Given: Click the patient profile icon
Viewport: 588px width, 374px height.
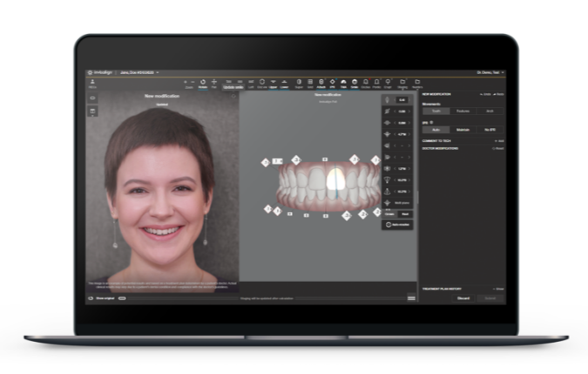Looking at the screenshot, I should (92, 83).
